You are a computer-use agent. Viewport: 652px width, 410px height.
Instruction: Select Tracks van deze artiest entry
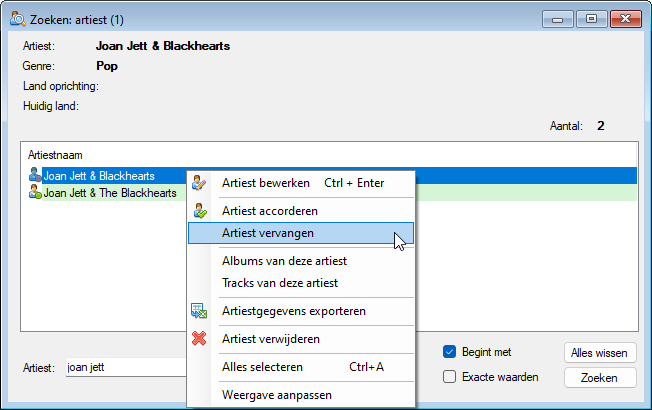click(280, 283)
